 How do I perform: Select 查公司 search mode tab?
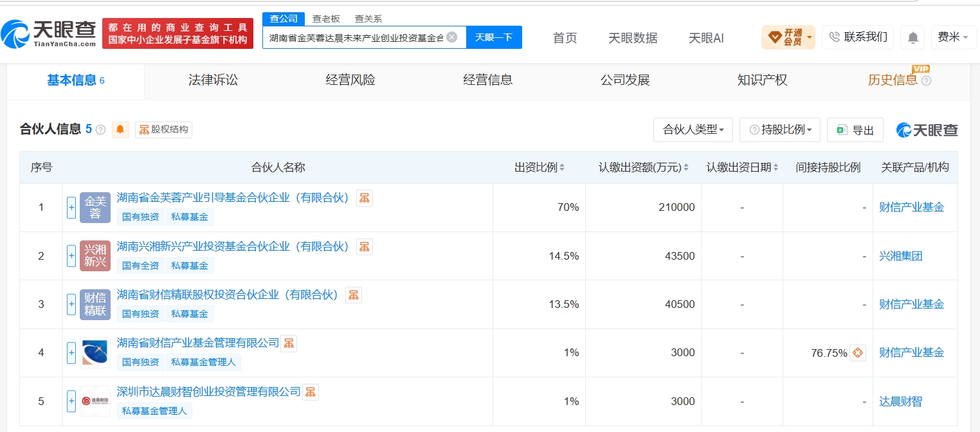pos(284,19)
